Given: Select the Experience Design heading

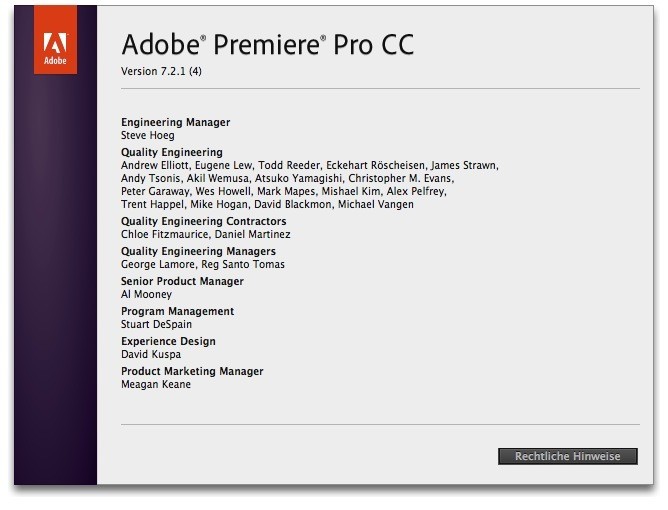Looking at the screenshot, I should coord(167,341).
